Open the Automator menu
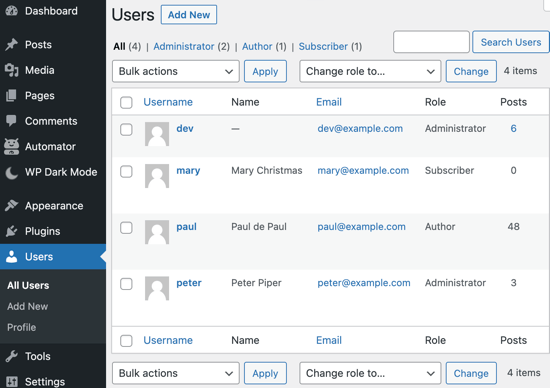550x388 pixels. [x=50, y=146]
